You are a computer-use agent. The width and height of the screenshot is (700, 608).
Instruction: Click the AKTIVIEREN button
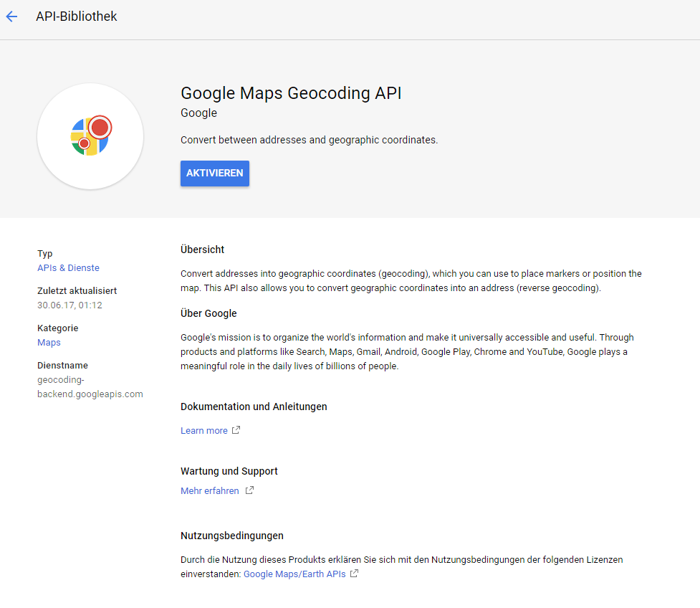tap(215, 174)
